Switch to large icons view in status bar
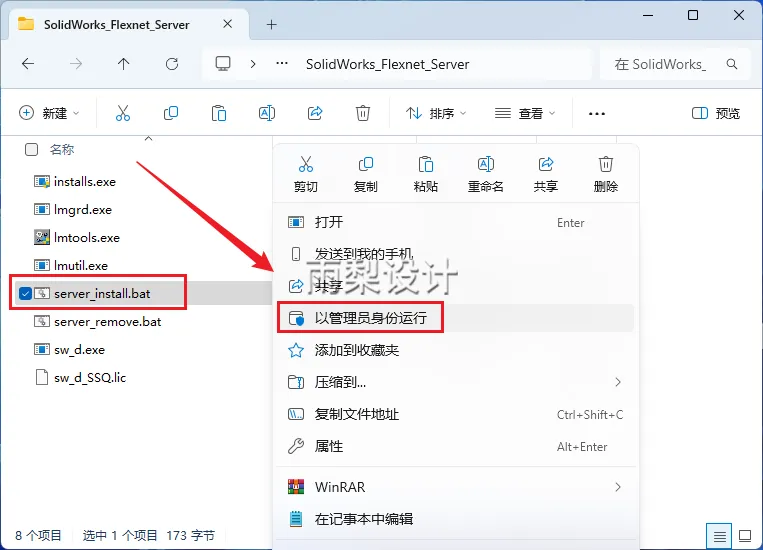763x550 pixels. click(x=745, y=536)
